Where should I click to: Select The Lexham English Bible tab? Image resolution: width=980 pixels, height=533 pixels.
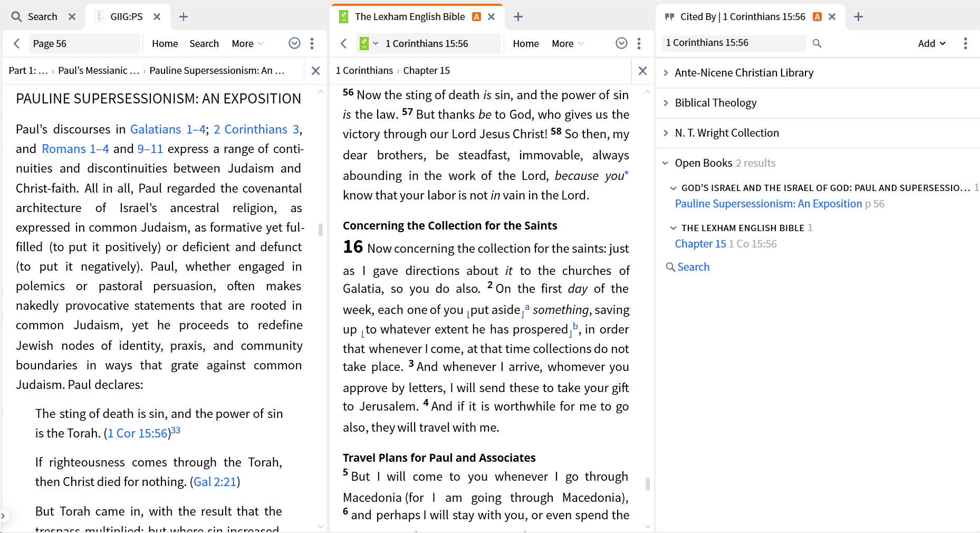coord(410,17)
